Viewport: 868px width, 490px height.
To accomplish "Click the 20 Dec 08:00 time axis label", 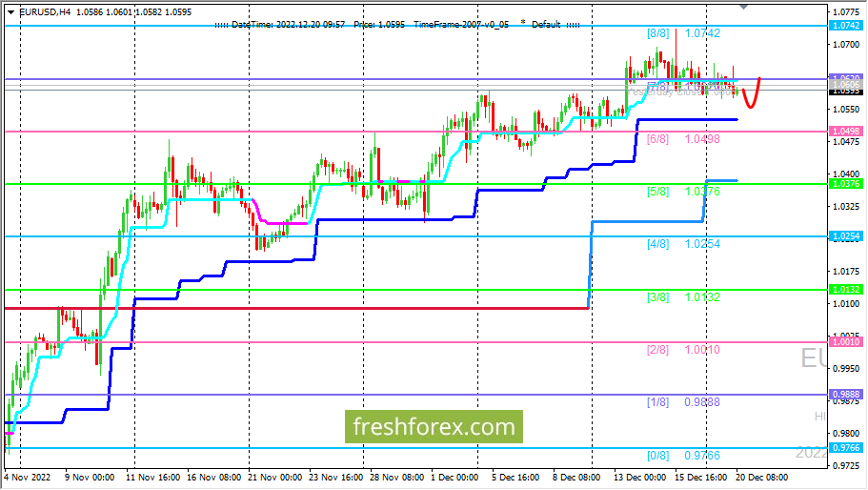I will [x=761, y=478].
